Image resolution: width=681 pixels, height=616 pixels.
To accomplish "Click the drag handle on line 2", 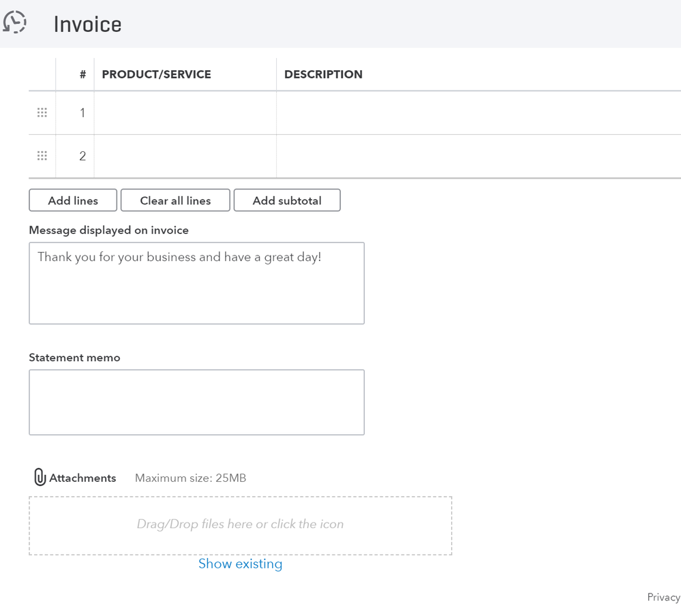I will tap(42, 155).
